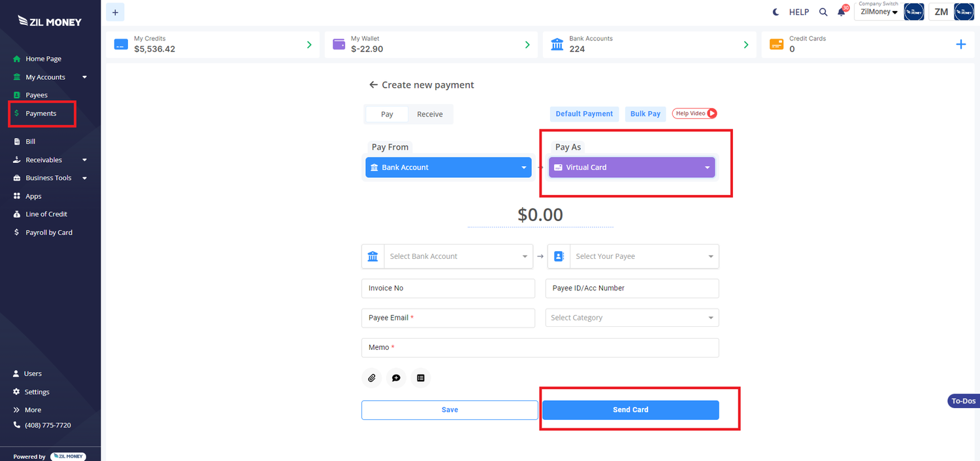Click the purple My Wallet icon
Image resolution: width=980 pixels, height=461 pixels.
[339, 44]
